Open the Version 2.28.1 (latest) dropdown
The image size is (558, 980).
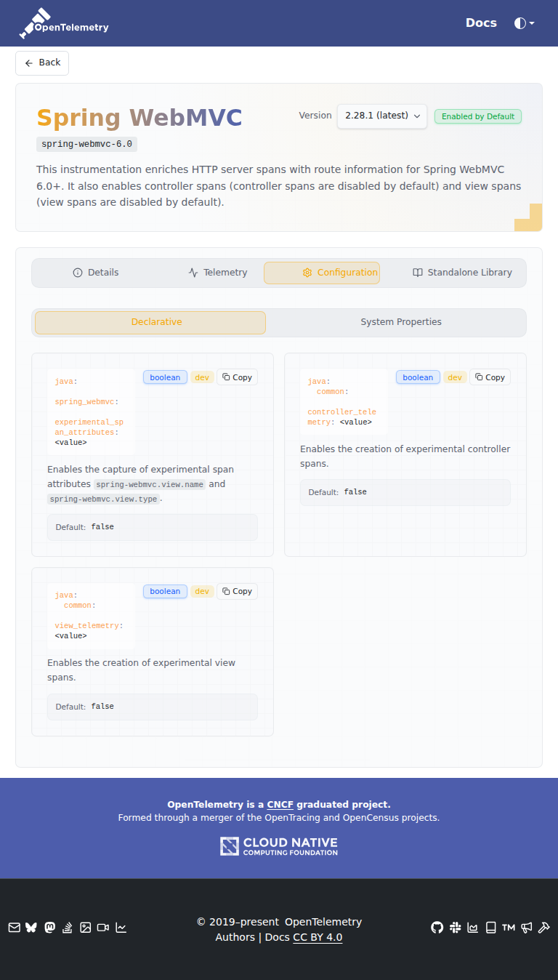click(382, 116)
